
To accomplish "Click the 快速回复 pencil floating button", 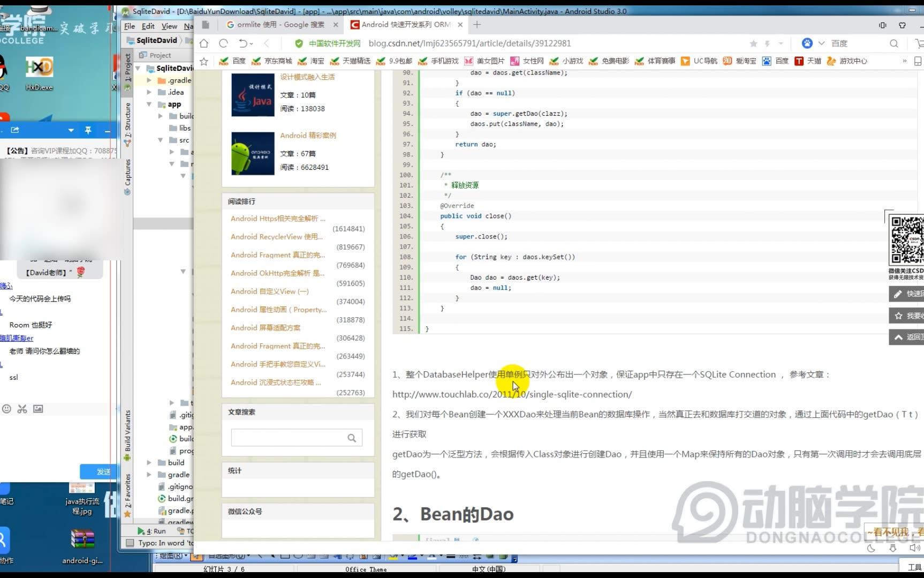I will pyautogui.click(x=906, y=294).
